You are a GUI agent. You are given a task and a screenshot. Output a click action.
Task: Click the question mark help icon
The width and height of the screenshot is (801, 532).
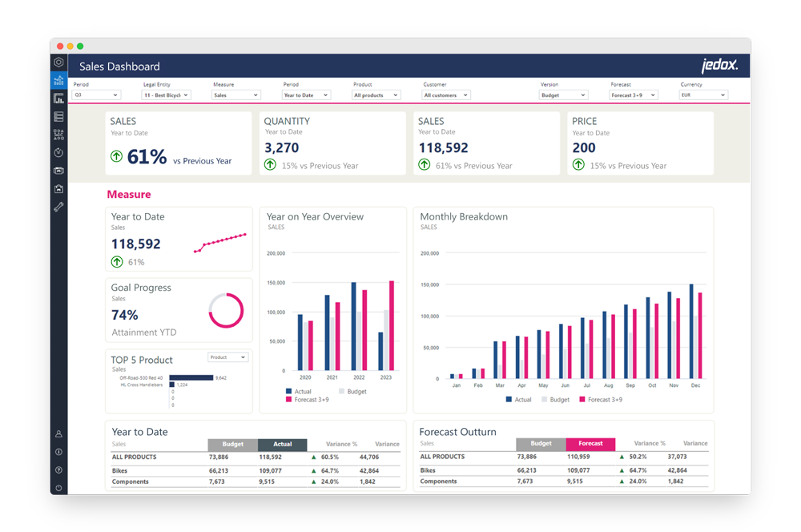pyautogui.click(x=58, y=470)
